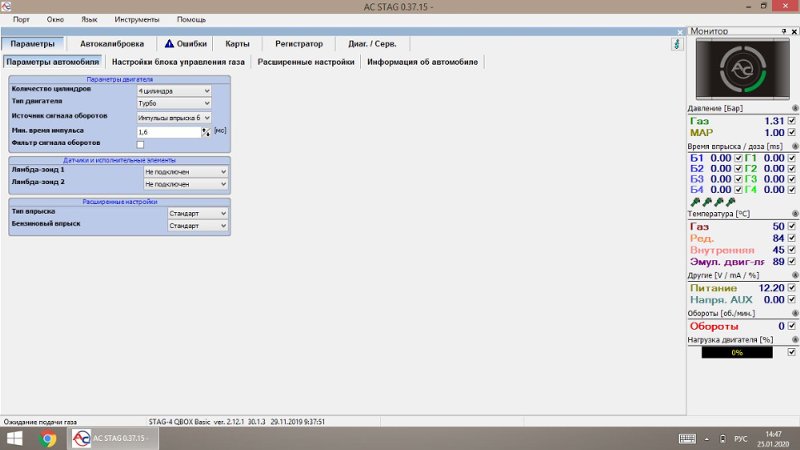The height and width of the screenshot is (450, 800).
Task: Click the first green injector icon
Action: coord(695,202)
